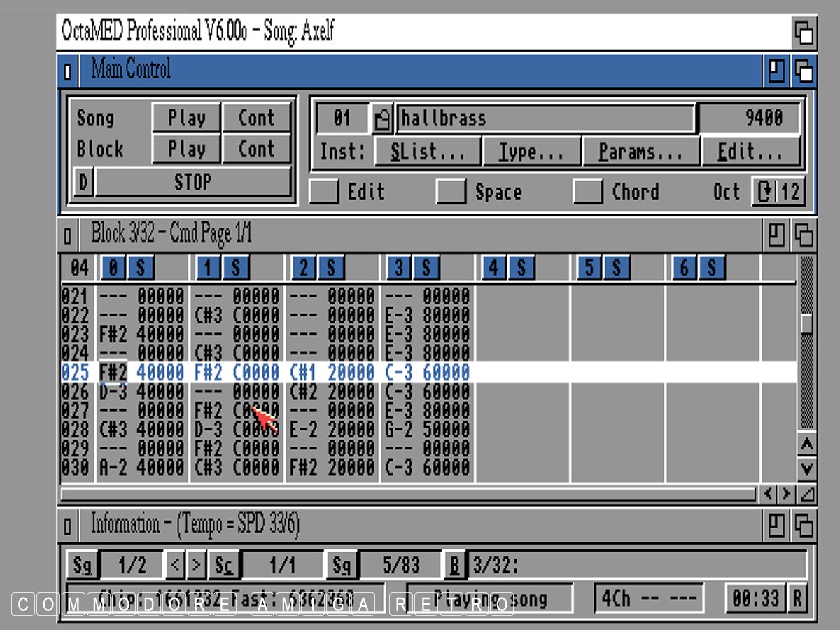
Task: Toggle the Space checkbox
Action: click(x=451, y=192)
